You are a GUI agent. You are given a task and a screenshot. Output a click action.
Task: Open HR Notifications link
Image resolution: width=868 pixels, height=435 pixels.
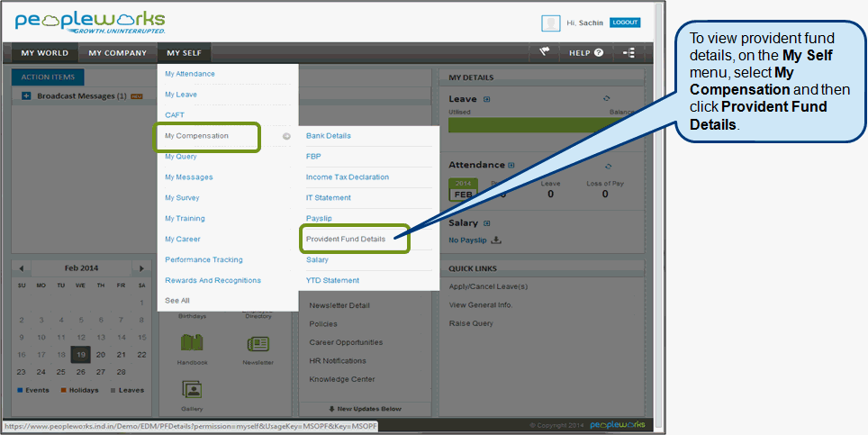tap(338, 361)
